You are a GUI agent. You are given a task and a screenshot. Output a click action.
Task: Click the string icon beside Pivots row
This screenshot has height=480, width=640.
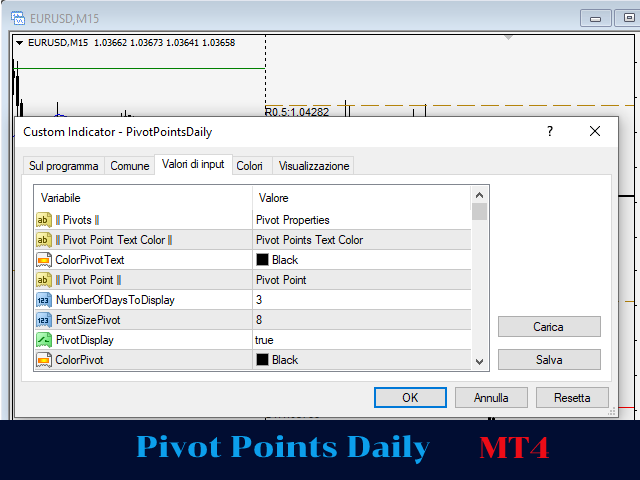[x=44, y=220]
